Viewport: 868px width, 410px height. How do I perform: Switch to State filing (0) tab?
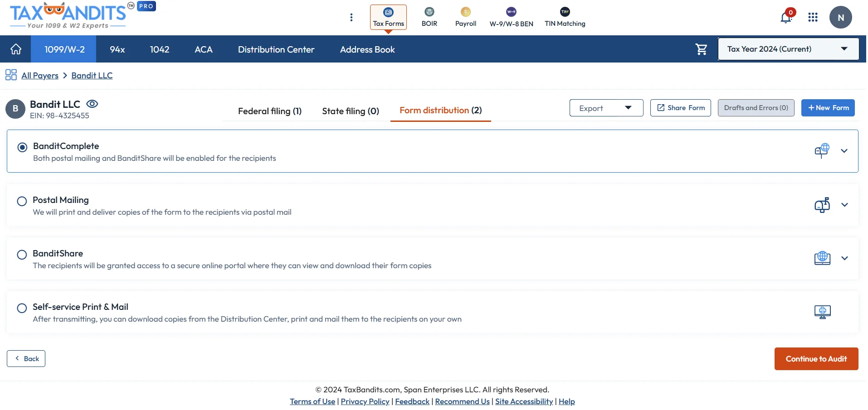tap(351, 111)
